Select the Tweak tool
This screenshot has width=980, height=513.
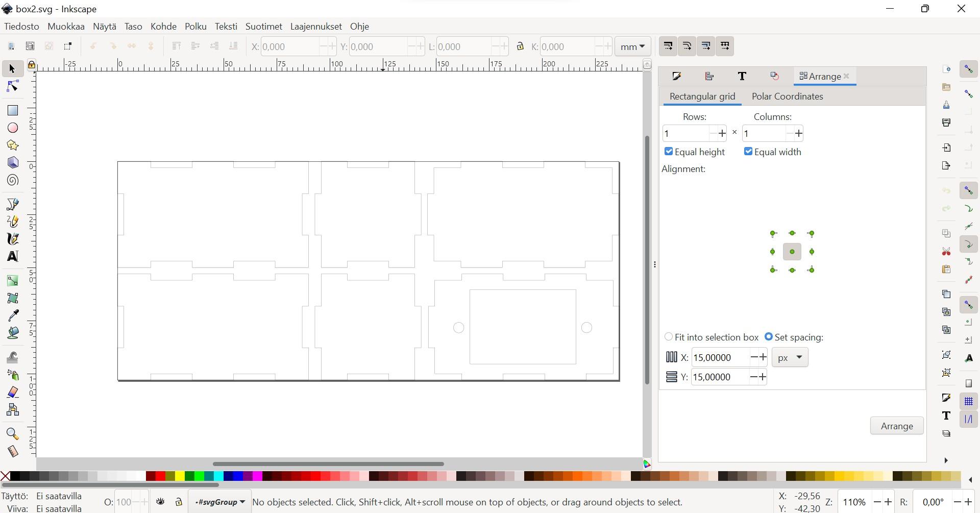[x=12, y=357]
